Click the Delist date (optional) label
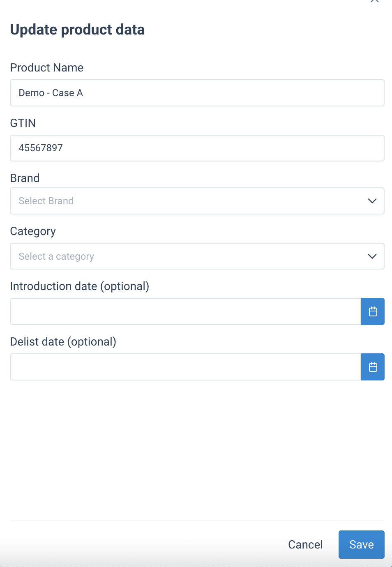Viewport: 392px width, 567px height. tap(63, 342)
